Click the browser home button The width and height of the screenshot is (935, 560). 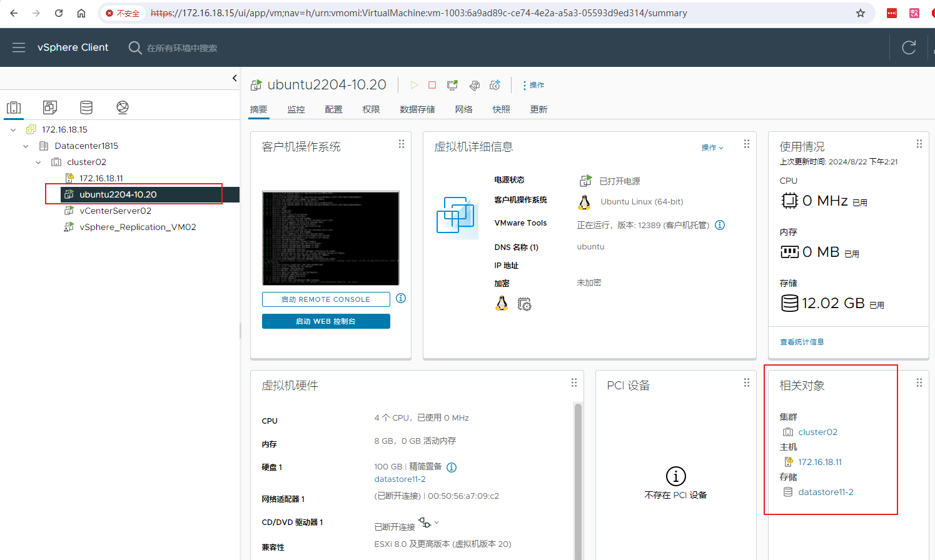[81, 13]
